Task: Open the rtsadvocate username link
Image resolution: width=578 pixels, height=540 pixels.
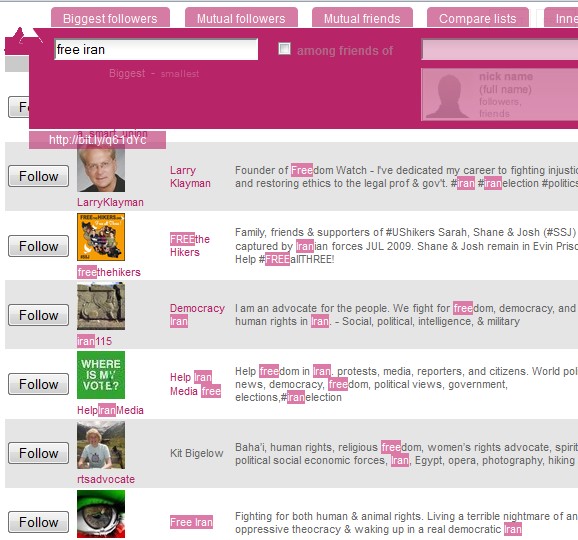Action: (106, 479)
